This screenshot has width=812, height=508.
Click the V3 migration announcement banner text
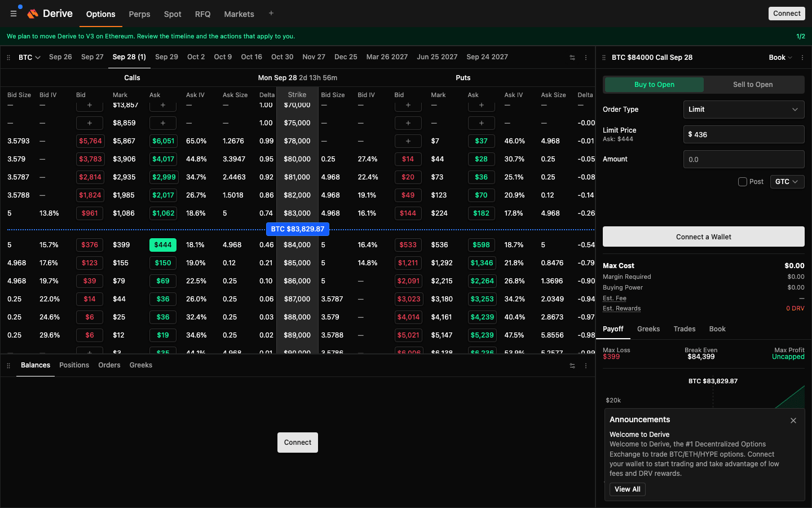tap(151, 36)
